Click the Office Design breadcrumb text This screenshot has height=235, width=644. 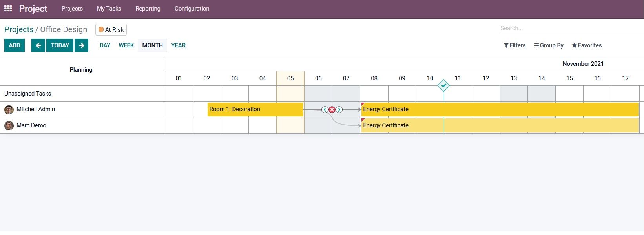(64, 29)
